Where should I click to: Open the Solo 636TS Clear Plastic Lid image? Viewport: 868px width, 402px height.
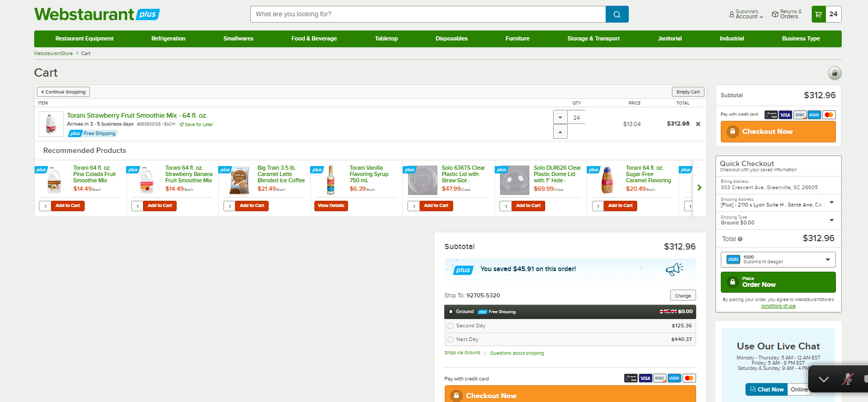pos(423,180)
